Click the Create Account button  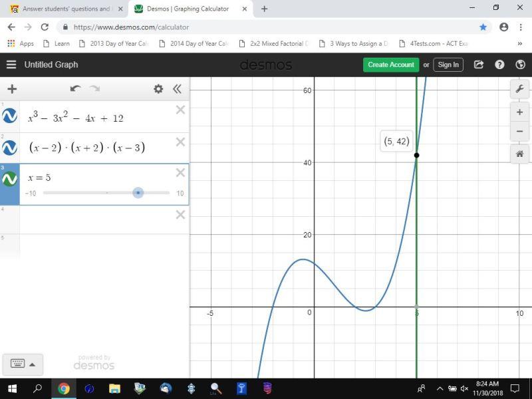391,65
